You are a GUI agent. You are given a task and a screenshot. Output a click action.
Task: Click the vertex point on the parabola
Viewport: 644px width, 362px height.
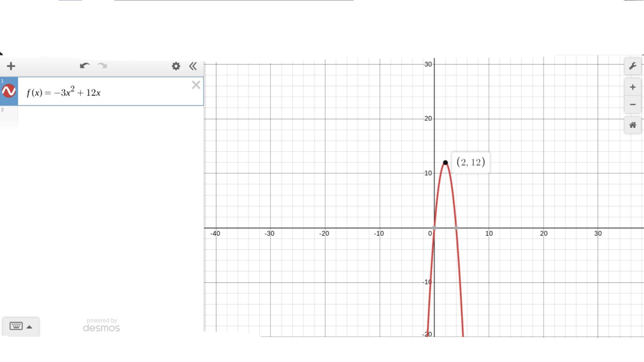point(445,163)
